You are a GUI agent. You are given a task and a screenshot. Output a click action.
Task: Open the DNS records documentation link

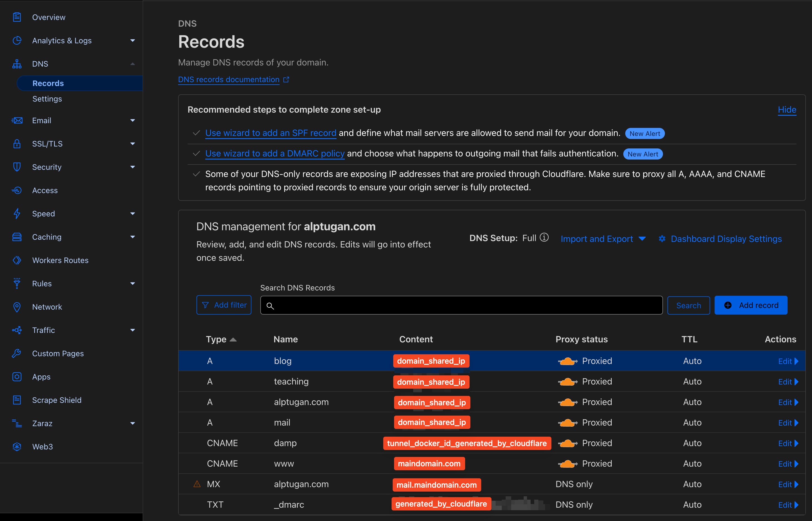coord(229,80)
